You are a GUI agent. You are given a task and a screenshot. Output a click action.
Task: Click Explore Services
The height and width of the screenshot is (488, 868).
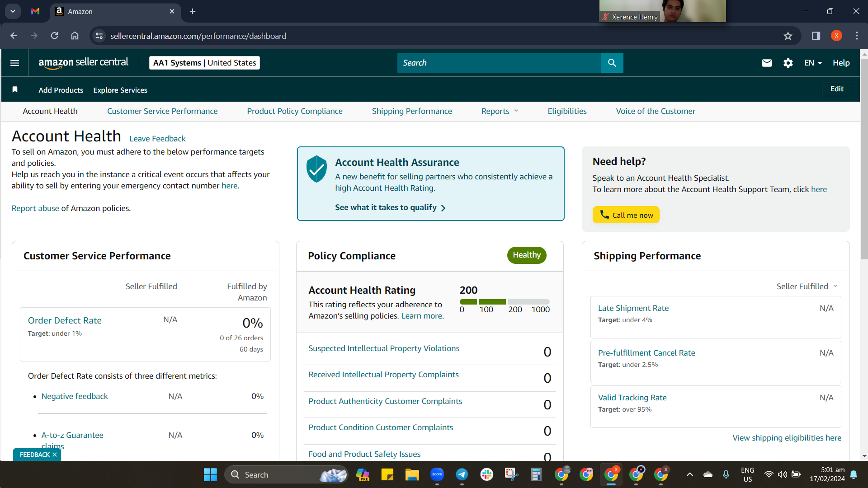click(120, 90)
